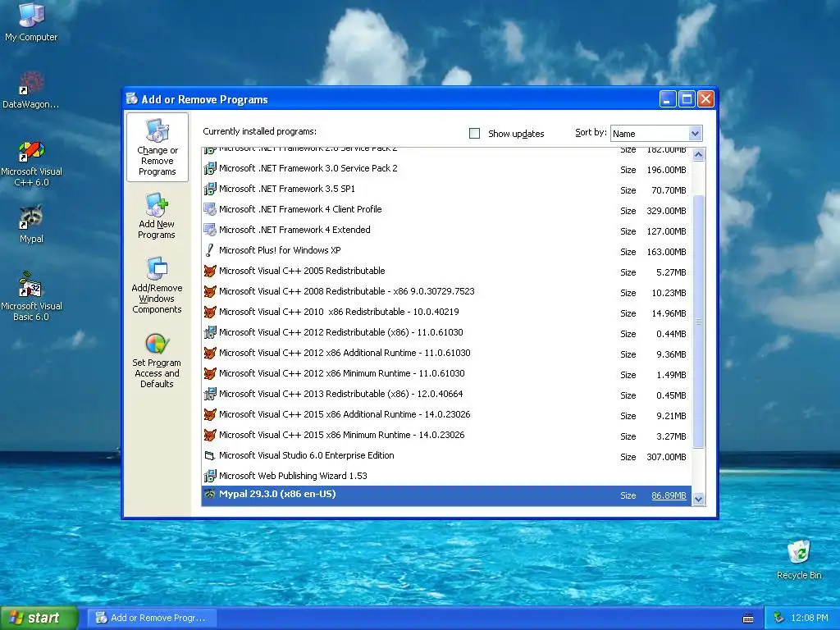Click the 329.00MB size value
This screenshot has height=630, width=840.
[x=666, y=211]
